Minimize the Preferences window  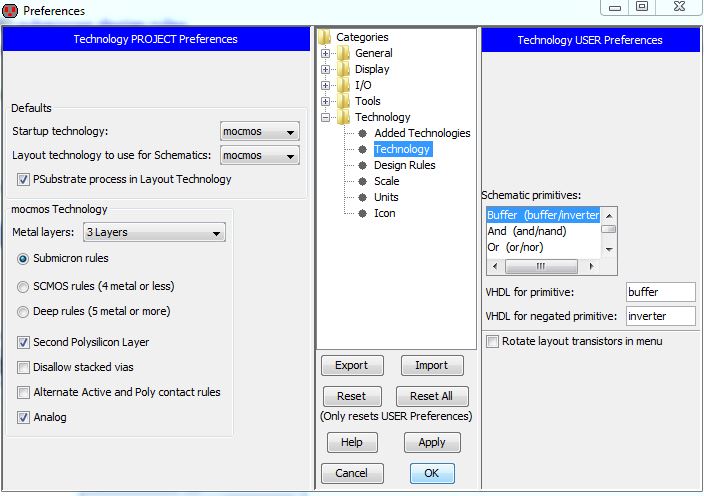[615, 7]
